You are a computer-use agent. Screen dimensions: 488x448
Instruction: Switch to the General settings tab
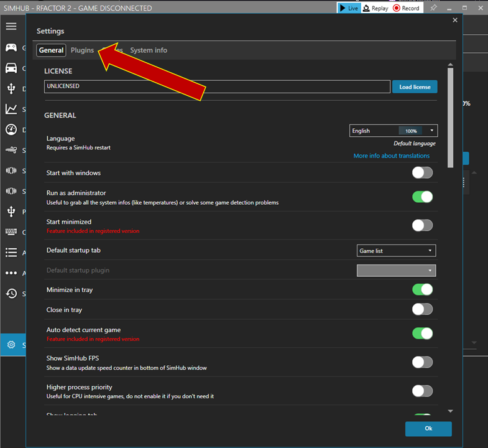tap(51, 50)
